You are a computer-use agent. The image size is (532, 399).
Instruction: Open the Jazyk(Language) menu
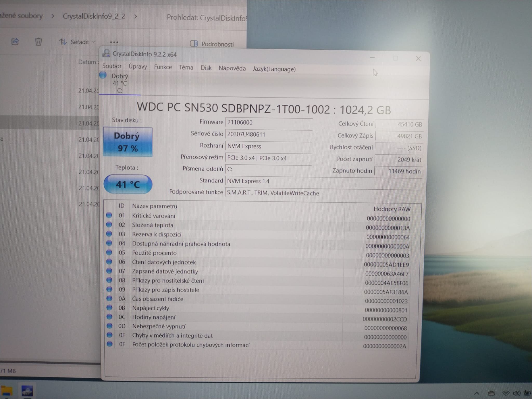tap(274, 69)
